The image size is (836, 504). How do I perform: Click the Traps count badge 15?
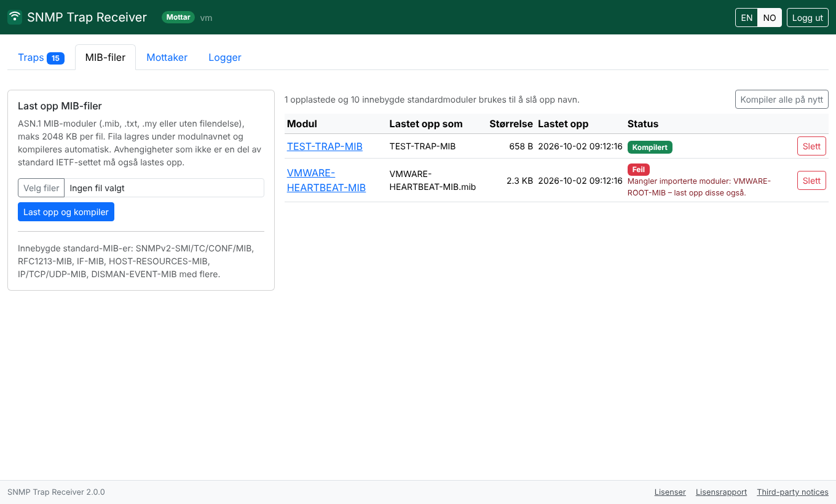pos(55,58)
